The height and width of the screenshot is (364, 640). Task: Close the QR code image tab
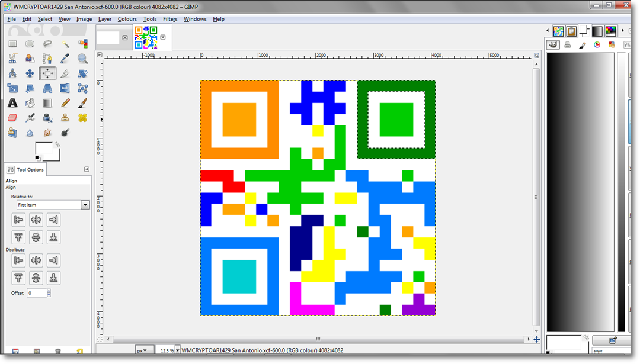163,37
